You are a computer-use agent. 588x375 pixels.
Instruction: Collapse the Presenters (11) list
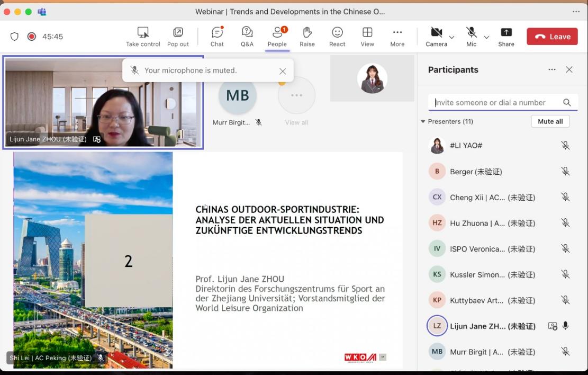click(x=423, y=121)
